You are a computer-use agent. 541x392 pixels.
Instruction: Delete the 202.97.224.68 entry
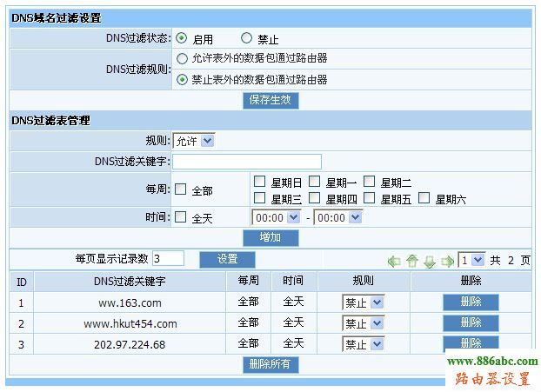pyautogui.click(x=471, y=343)
